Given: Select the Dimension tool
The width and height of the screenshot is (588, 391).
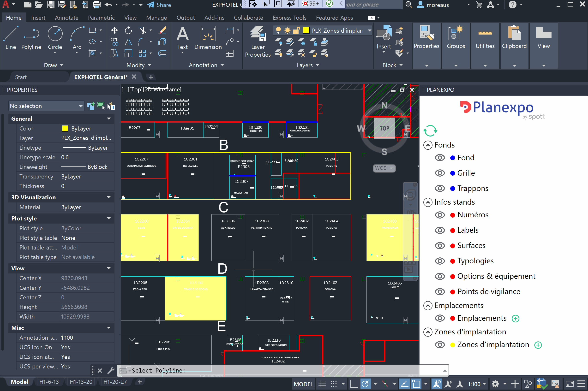Looking at the screenshot, I should coord(208,38).
